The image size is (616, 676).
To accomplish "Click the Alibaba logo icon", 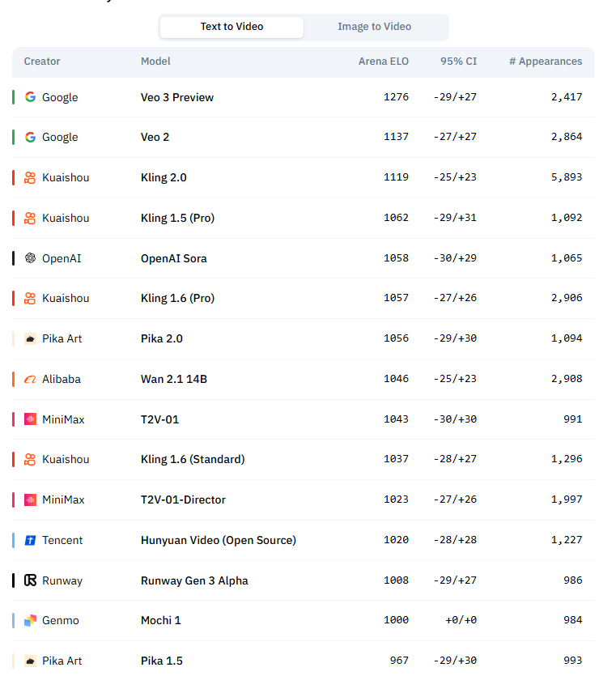I will pyautogui.click(x=30, y=380).
